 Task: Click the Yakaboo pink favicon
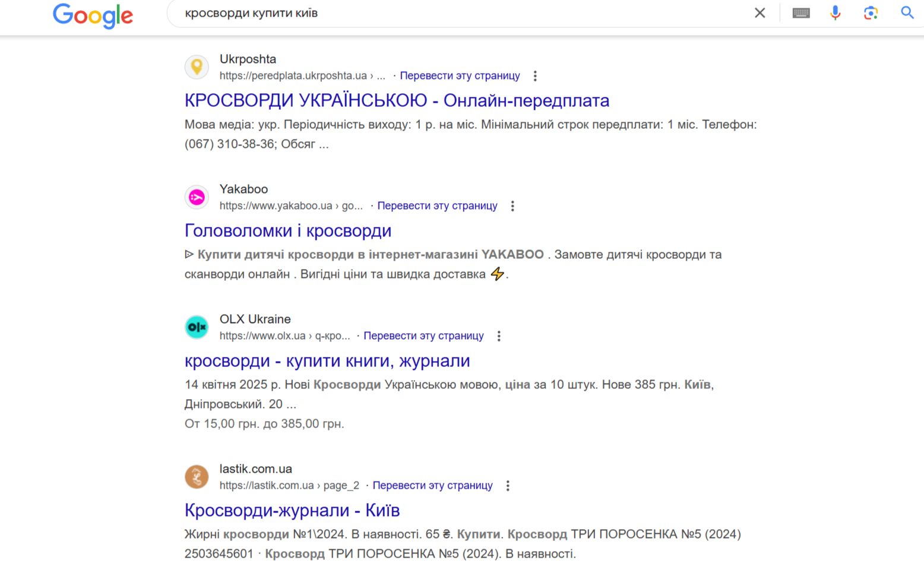197,197
